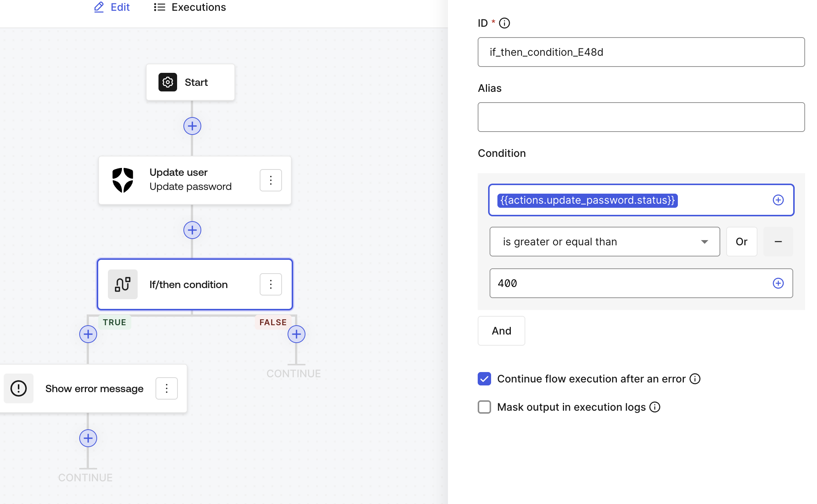
Task: Open the 'is greater or equal than' operator dropdown
Action: (x=605, y=242)
